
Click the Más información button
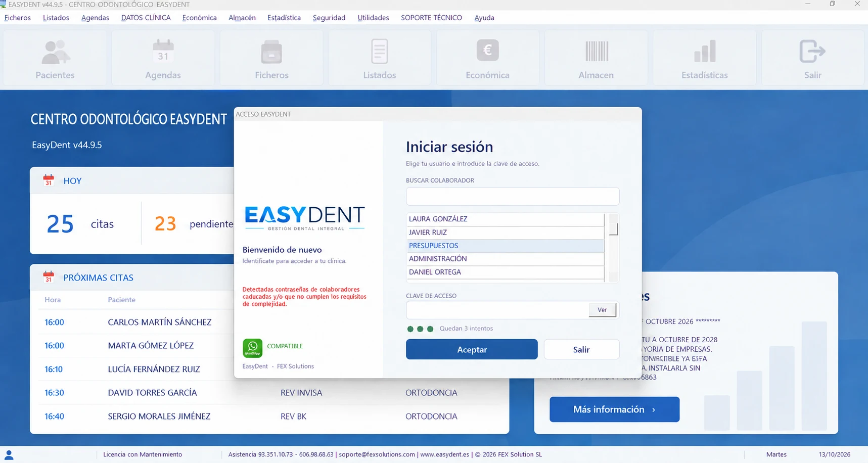pyautogui.click(x=614, y=409)
